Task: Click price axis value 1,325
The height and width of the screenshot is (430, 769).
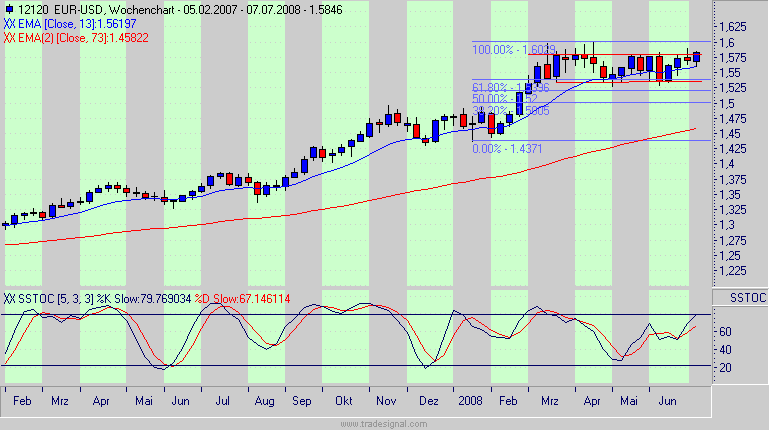Action: pyautogui.click(x=733, y=210)
